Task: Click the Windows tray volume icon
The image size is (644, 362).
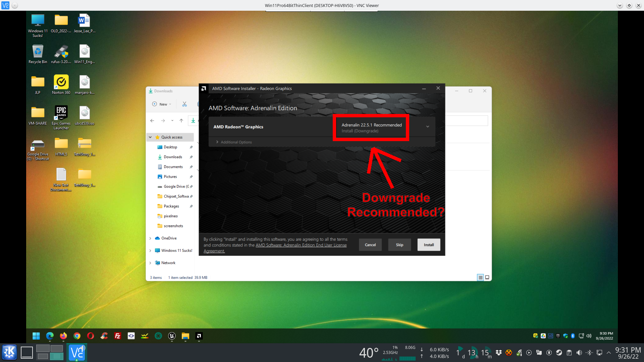Action: (x=589, y=336)
